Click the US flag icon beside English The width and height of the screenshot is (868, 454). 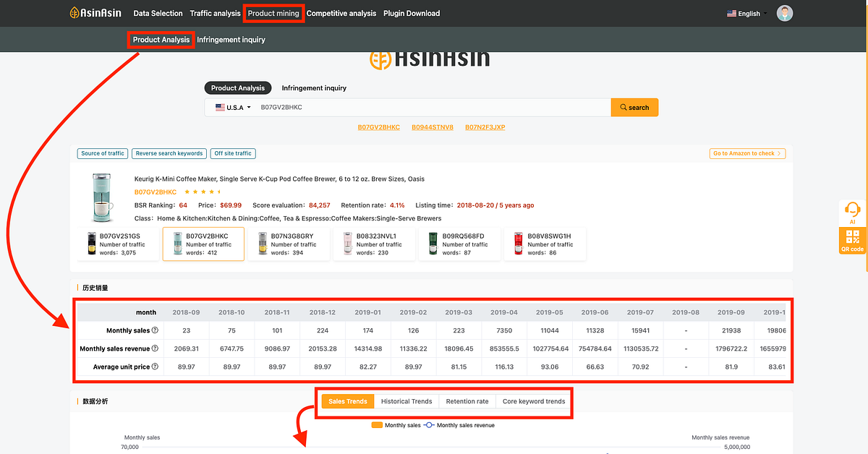(x=733, y=12)
